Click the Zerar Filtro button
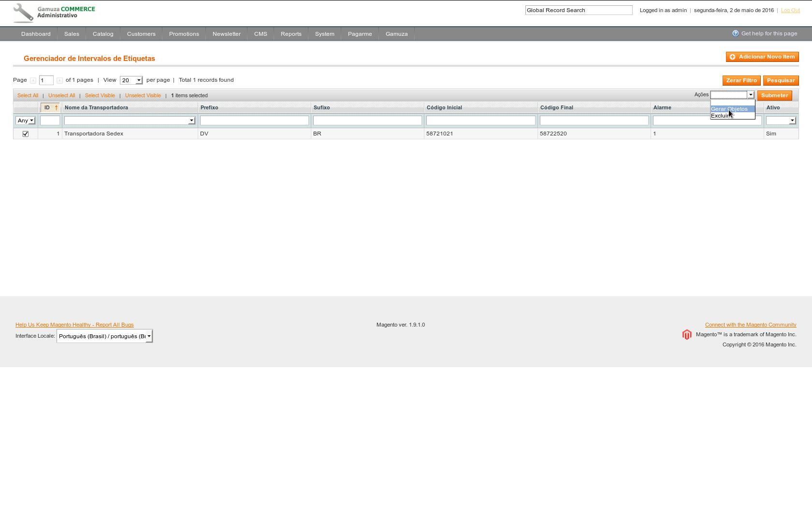The width and height of the screenshot is (812, 508). tap(741, 81)
